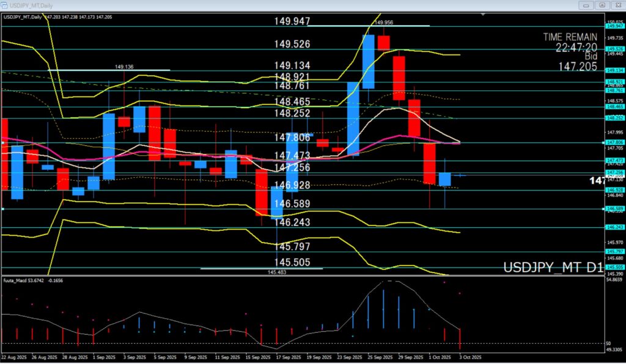Image resolution: width=626 pixels, height=364 pixels.
Task: Close the USDJPY_MT Daily chart
Action: pyautogui.click(x=616, y=5)
